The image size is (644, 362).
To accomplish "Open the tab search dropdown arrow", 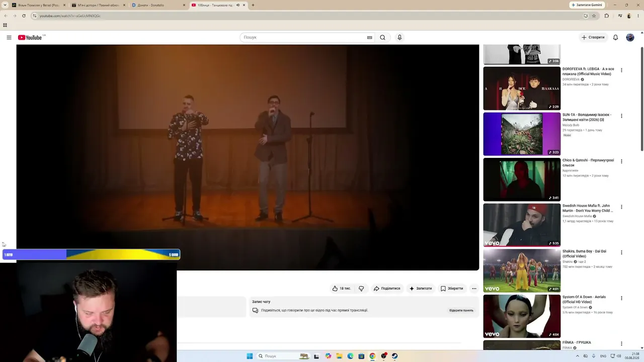I will coord(5,5).
